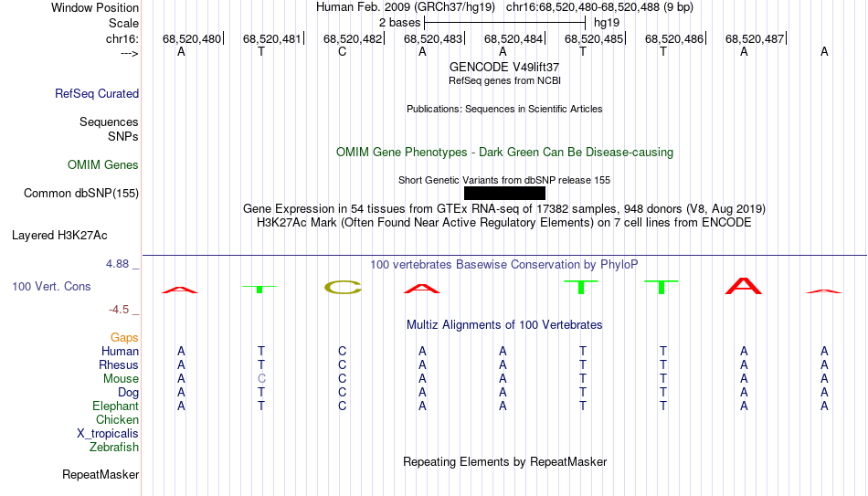Open the 100 Vert. Cons track label
868x496 pixels.
pyautogui.click(x=51, y=286)
